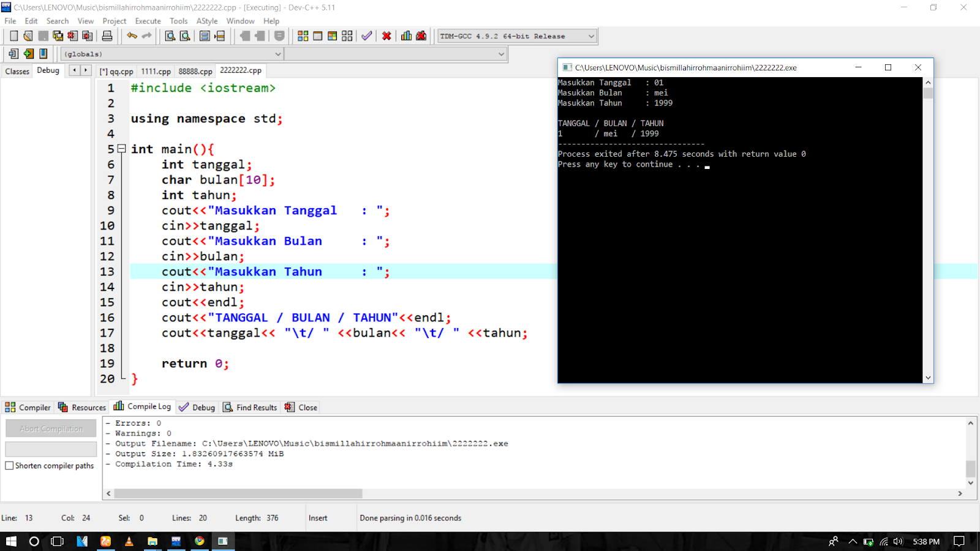The width and height of the screenshot is (980, 551).
Task: Click the Go to line icon
Action: (x=220, y=36)
